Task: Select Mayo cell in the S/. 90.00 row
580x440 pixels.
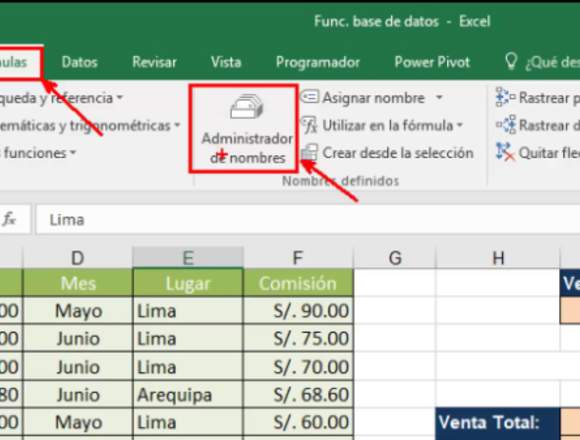Action: point(78,311)
